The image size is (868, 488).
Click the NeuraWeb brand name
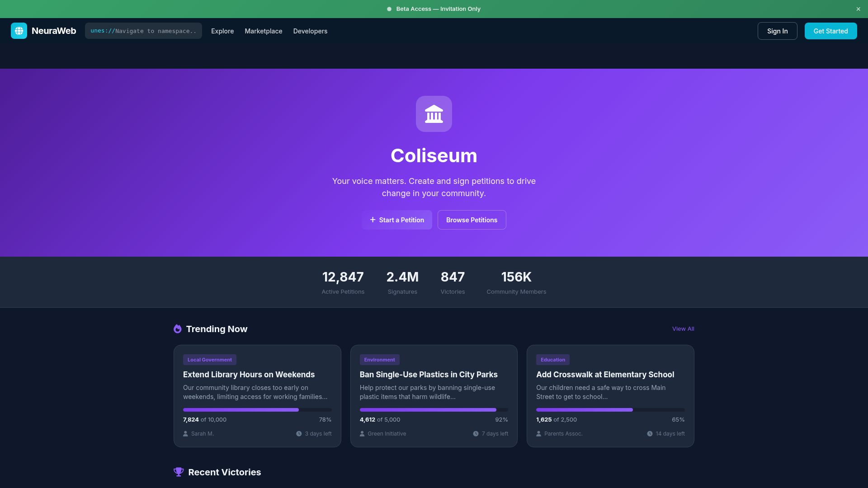(x=54, y=31)
